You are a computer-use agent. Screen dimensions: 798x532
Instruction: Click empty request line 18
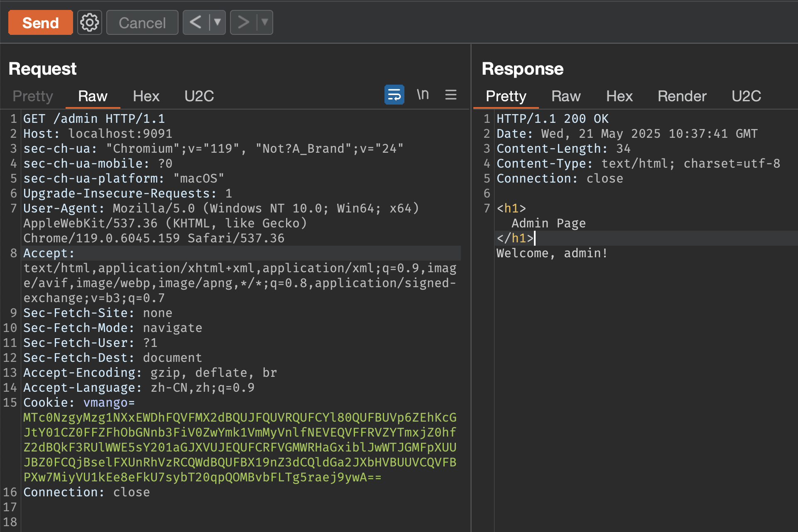pyautogui.click(x=241, y=522)
